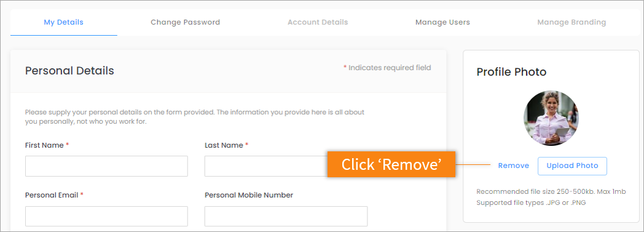Screen dimensions: 644x232
Task: Click the Profile Photo heading
Action: (511, 72)
